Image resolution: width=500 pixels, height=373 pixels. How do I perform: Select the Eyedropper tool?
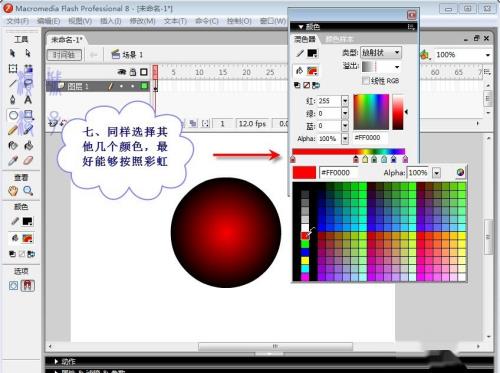pyautogui.click(x=13, y=161)
